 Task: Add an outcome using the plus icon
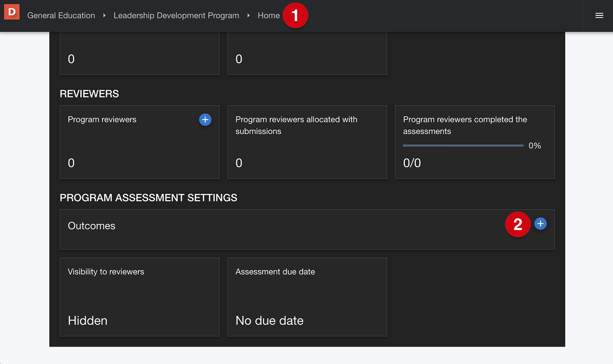(540, 224)
